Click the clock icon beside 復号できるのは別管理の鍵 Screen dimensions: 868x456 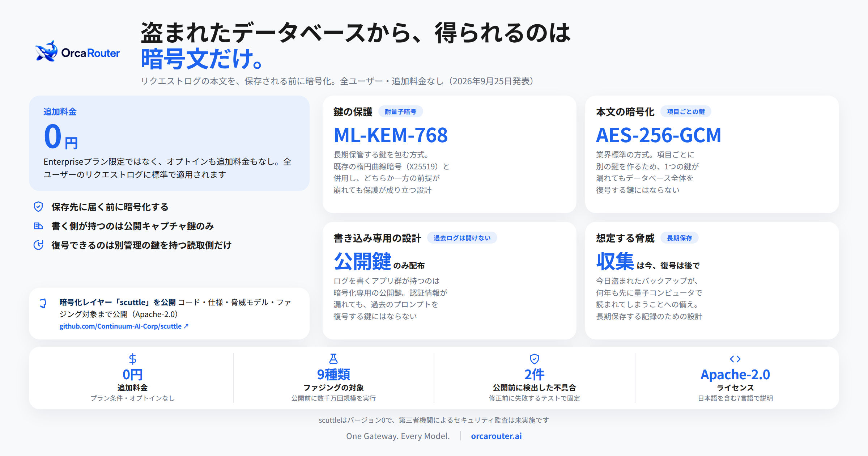[x=38, y=245]
